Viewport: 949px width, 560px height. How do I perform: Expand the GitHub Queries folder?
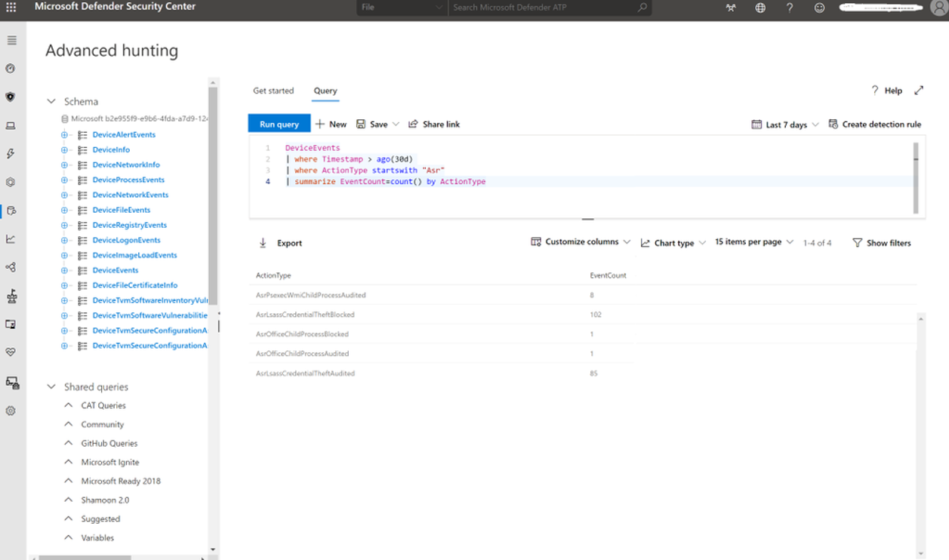(x=69, y=443)
